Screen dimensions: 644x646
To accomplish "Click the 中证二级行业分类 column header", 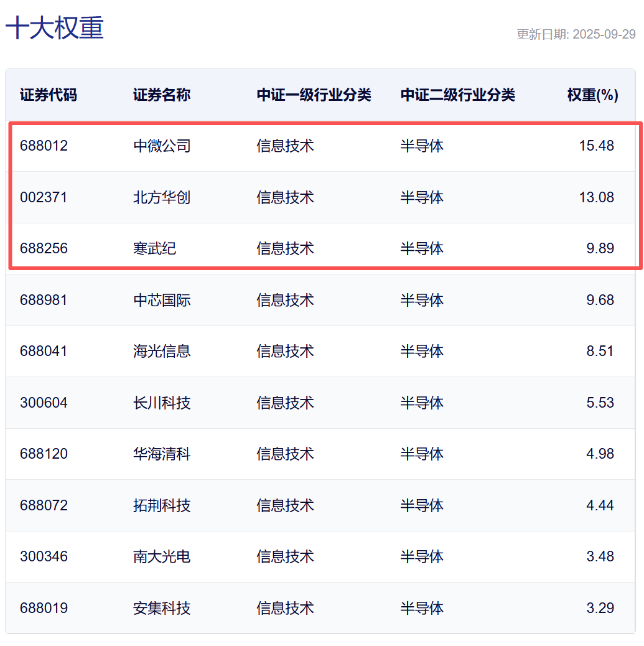I will pyautogui.click(x=458, y=95).
